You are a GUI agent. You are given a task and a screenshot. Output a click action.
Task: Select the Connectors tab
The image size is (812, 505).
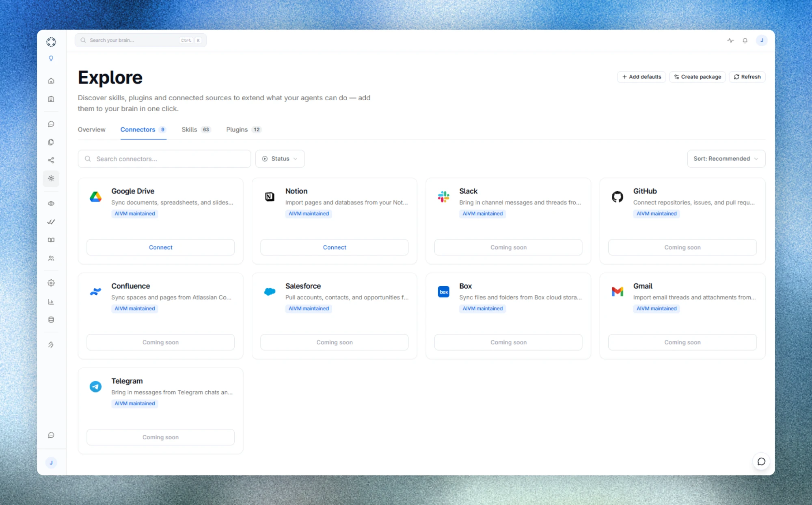(143, 129)
